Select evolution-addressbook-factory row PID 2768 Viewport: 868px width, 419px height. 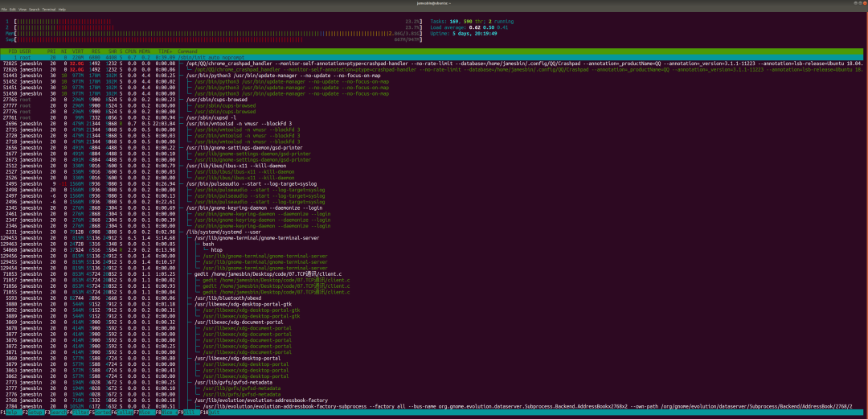pos(434,401)
